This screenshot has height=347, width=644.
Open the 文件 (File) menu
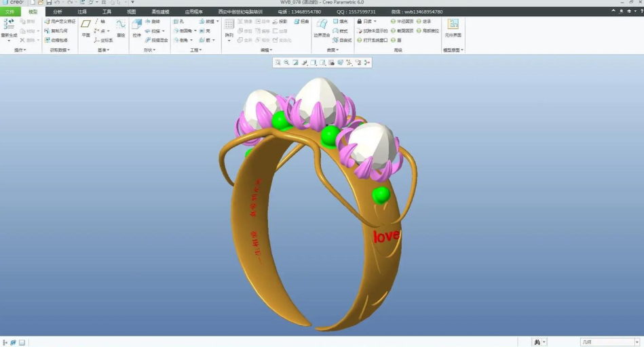(10, 12)
